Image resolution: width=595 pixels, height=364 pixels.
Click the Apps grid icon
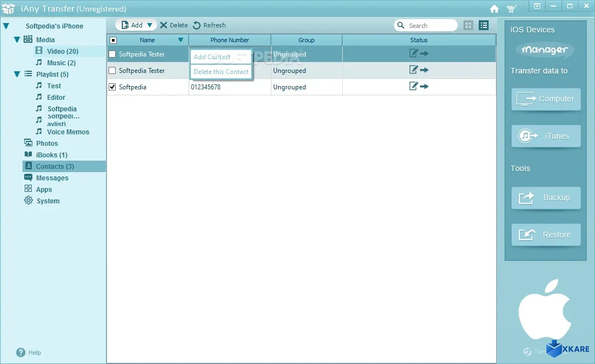[x=28, y=189]
